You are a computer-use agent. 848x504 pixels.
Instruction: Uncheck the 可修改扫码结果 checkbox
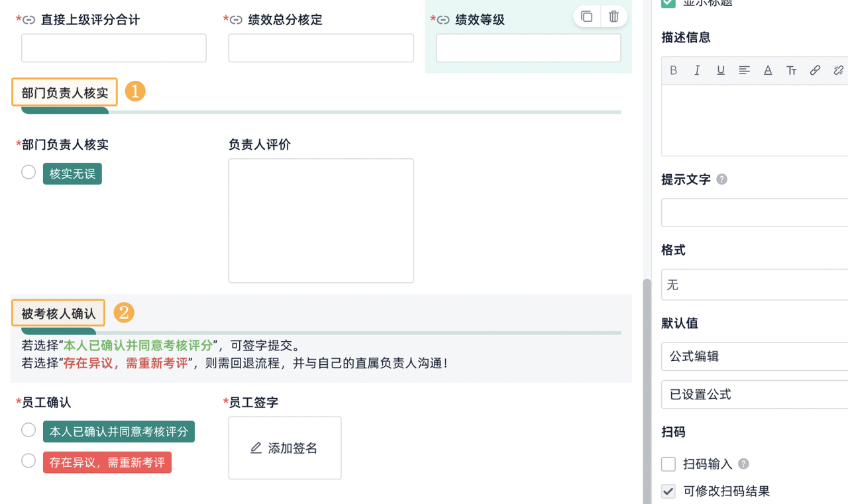pyautogui.click(x=668, y=491)
